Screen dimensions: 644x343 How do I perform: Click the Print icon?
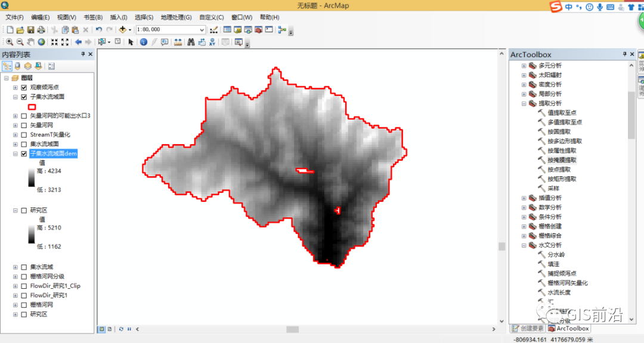pyautogui.click(x=41, y=30)
